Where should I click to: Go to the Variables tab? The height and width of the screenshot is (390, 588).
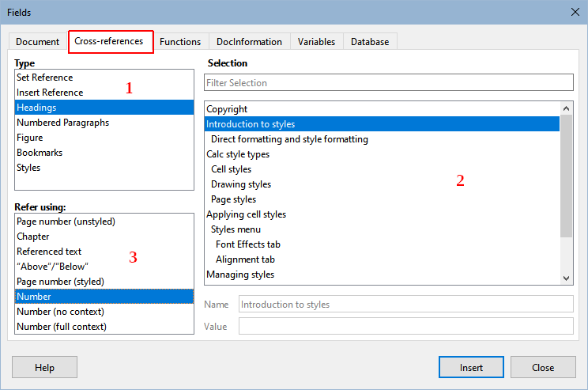316,42
